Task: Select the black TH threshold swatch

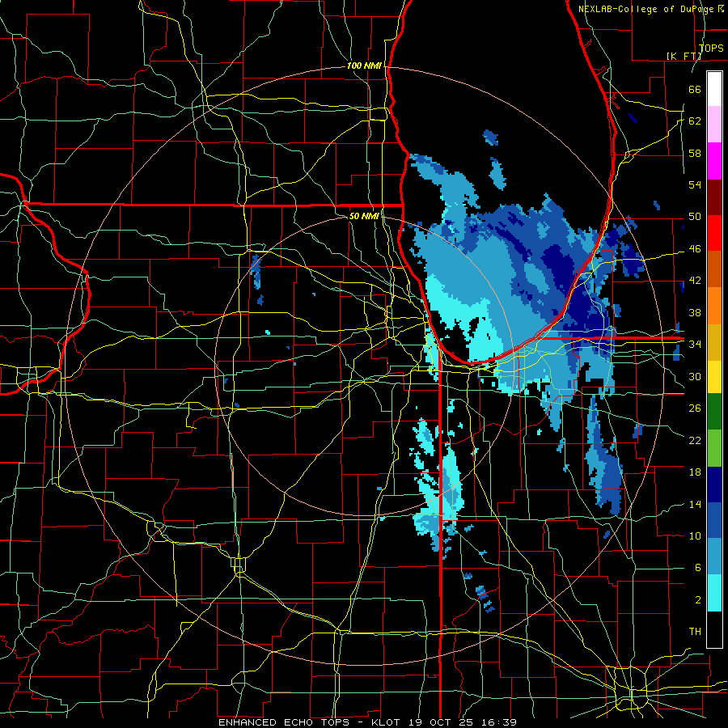Action: click(x=714, y=629)
